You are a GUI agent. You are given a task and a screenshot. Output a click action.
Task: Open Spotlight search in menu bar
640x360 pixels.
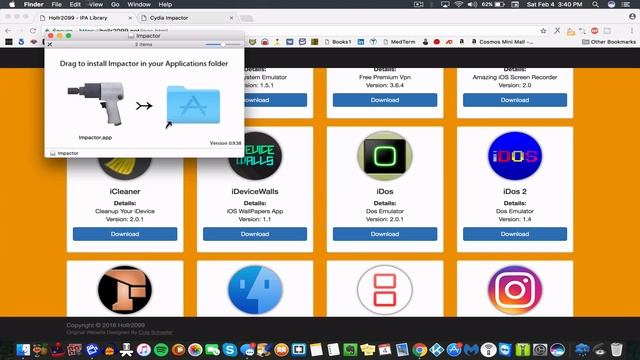pos(596,4)
